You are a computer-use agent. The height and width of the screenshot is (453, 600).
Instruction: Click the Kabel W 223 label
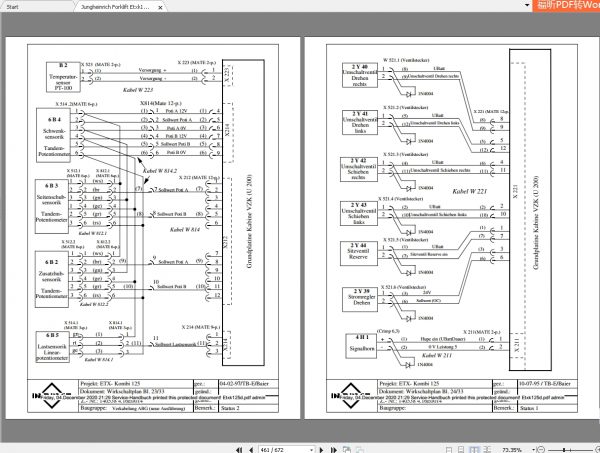pos(138,90)
